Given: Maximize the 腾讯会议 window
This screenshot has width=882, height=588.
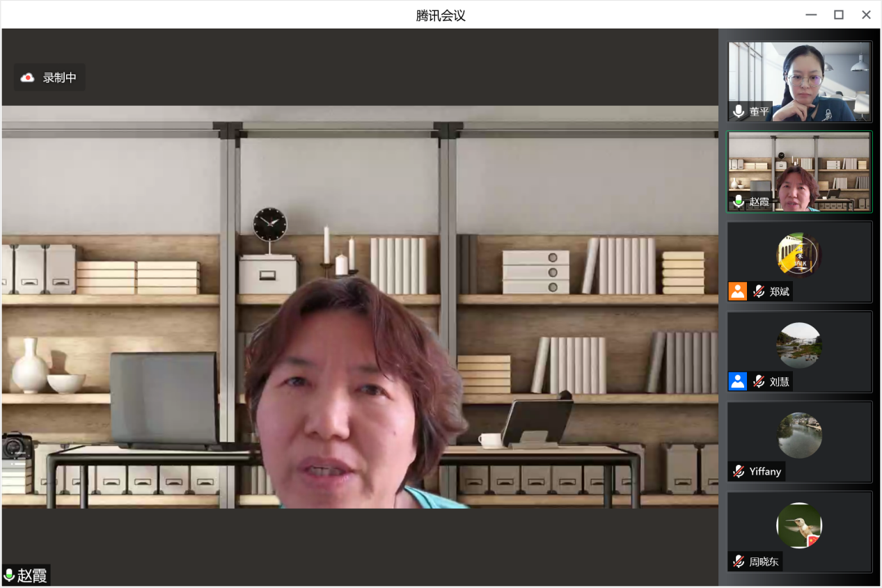Looking at the screenshot, I should pyautogui.click(x=839, y=15).
